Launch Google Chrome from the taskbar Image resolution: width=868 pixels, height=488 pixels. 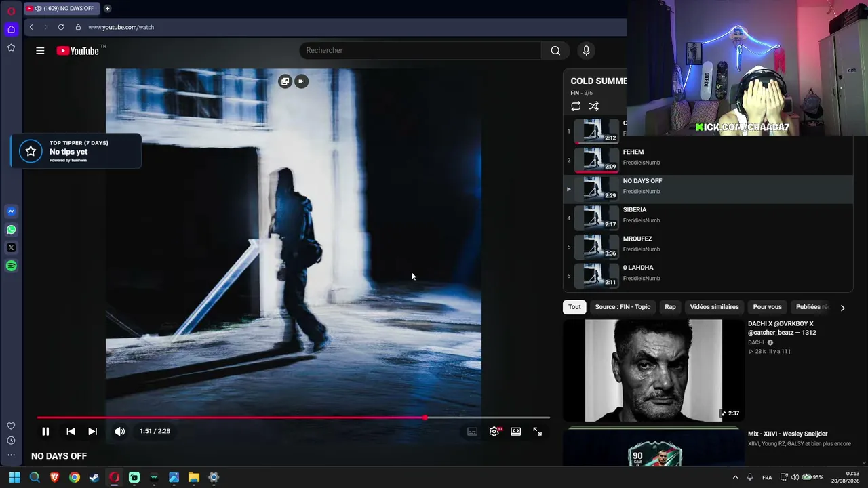(x=75, y=477)
